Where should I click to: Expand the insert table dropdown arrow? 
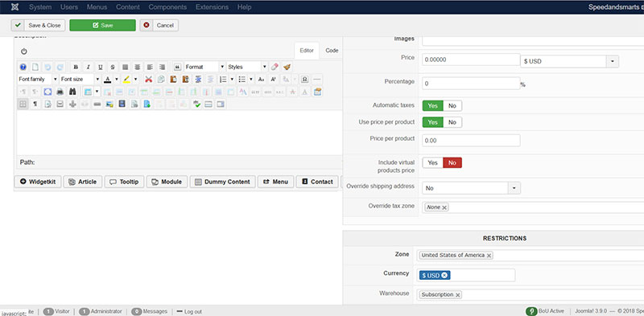click(97, 92)
